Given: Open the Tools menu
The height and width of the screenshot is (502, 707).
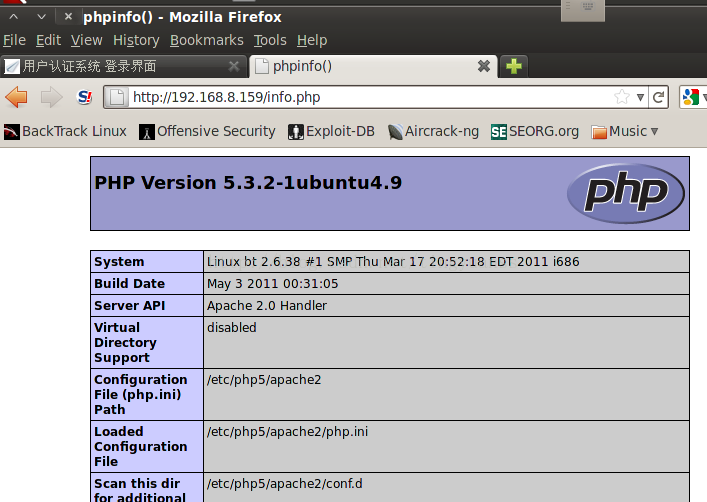Looking at the screenshot, I should 270,40.
